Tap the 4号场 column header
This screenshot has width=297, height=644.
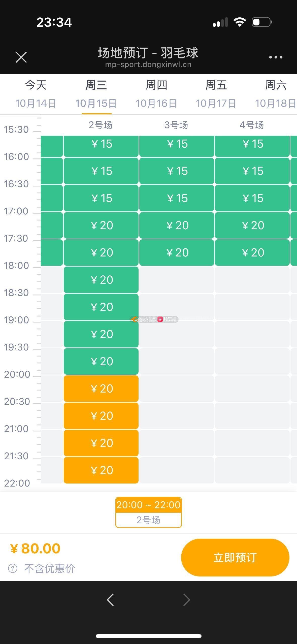(252, 125)
